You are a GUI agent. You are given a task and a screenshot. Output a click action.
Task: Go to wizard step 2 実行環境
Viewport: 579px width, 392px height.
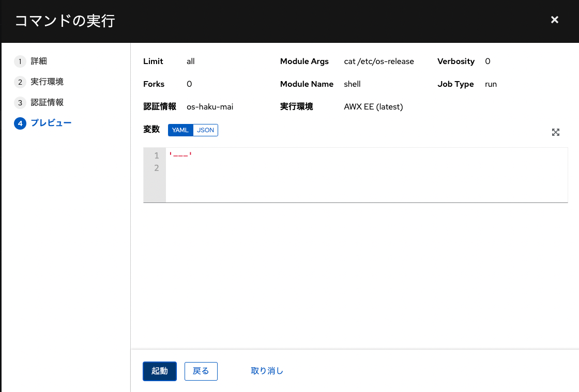point(39,82)
